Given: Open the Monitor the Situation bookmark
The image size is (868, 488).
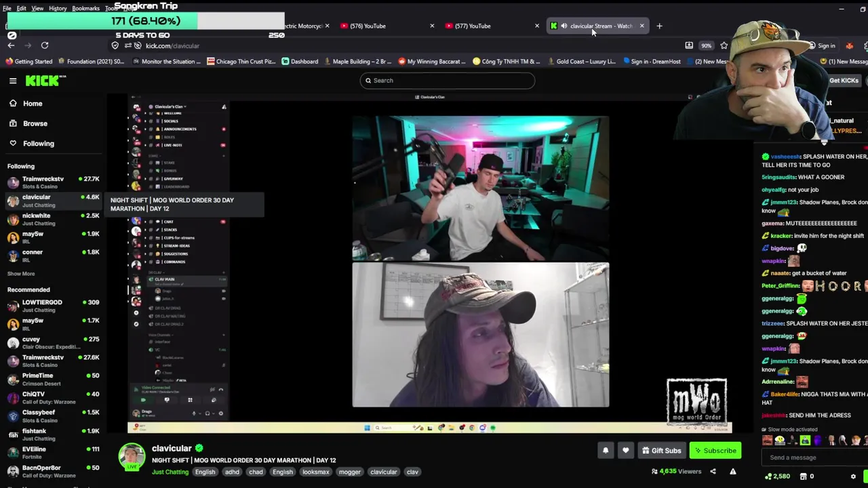Looking at the screenshot, I should coord(167,62).
